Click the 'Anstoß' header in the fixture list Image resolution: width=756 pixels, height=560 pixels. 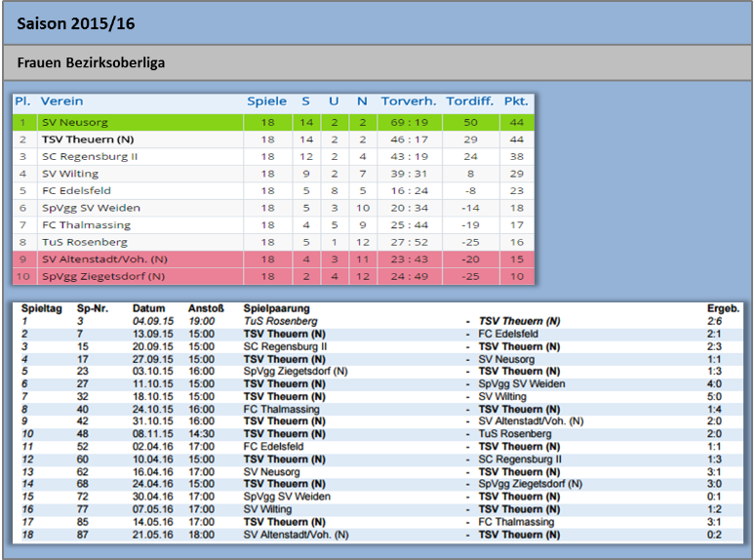click(x=206, y=308)
